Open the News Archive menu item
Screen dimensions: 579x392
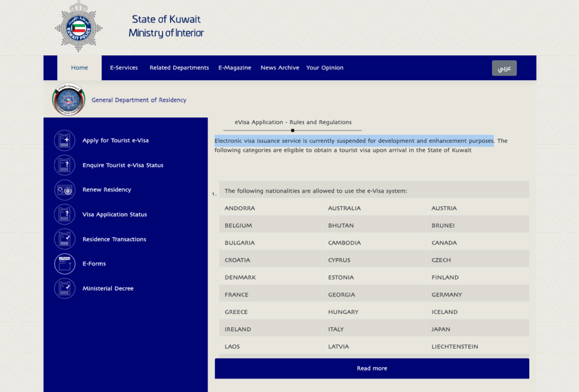click(x=280, y=68)
